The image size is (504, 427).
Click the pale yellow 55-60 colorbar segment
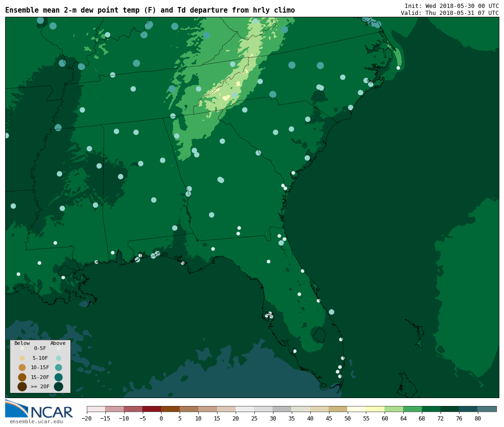coord(375,409)
